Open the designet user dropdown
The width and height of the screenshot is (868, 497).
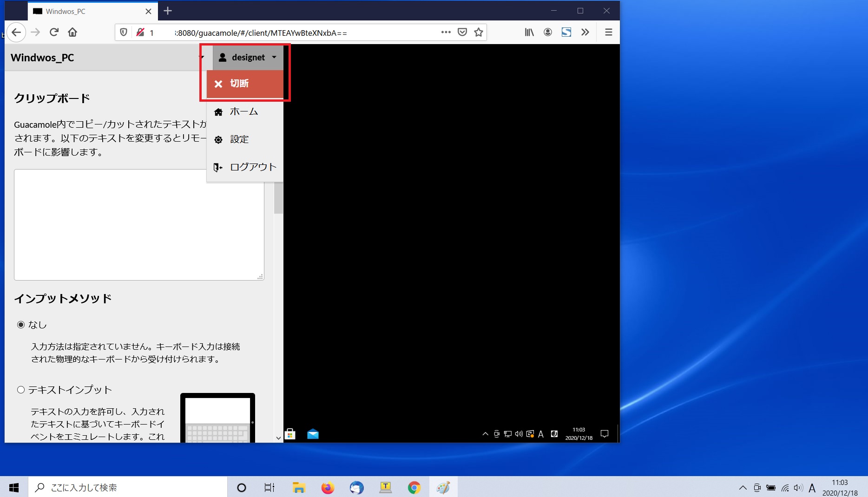(248, 57)
